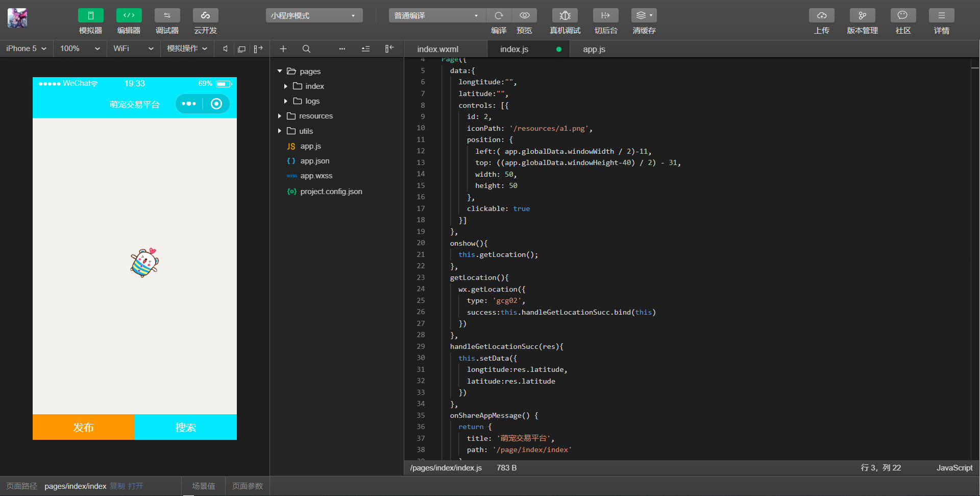Screen dimensions: 980x496
Task: Search files with magnifier icon
Action: 306,49
